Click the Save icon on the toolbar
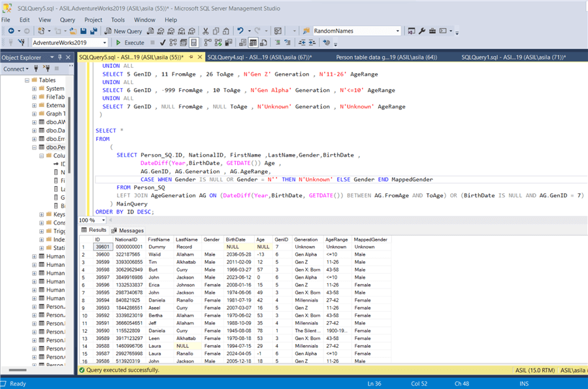This screenshot has height=389, width=588. click(82, 31)
